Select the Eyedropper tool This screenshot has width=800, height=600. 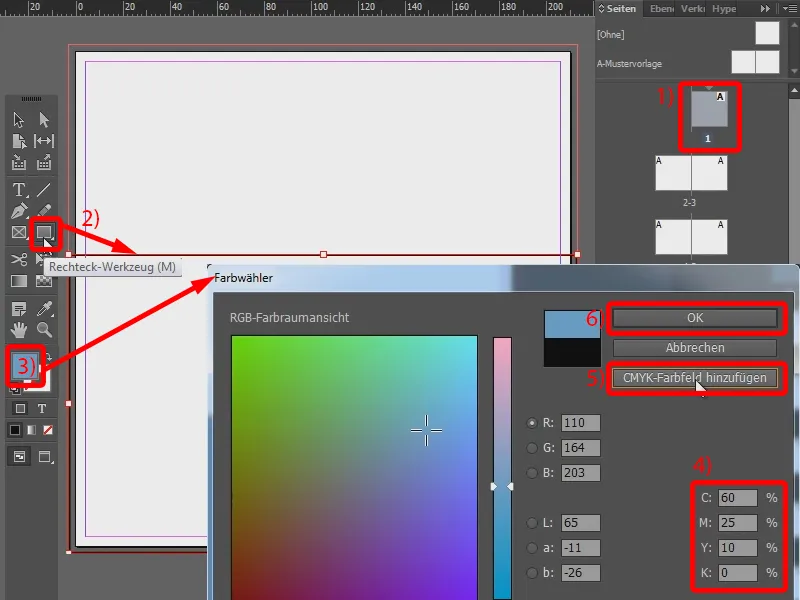click(42, 309)
